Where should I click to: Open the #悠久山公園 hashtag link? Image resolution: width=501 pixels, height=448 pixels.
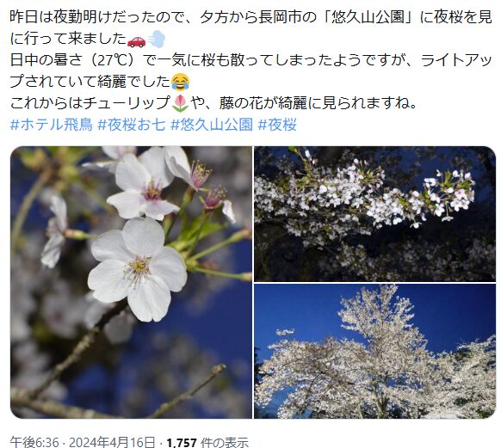pos(212,125)
